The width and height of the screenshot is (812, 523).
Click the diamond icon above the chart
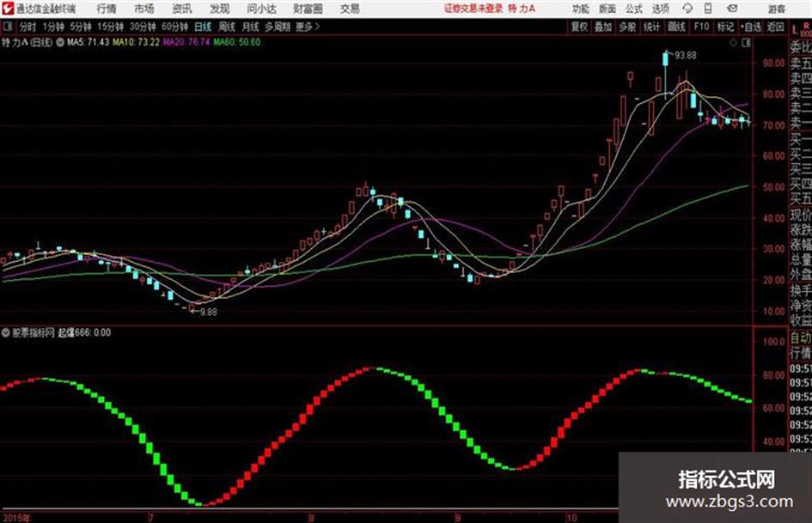point(733,43)
